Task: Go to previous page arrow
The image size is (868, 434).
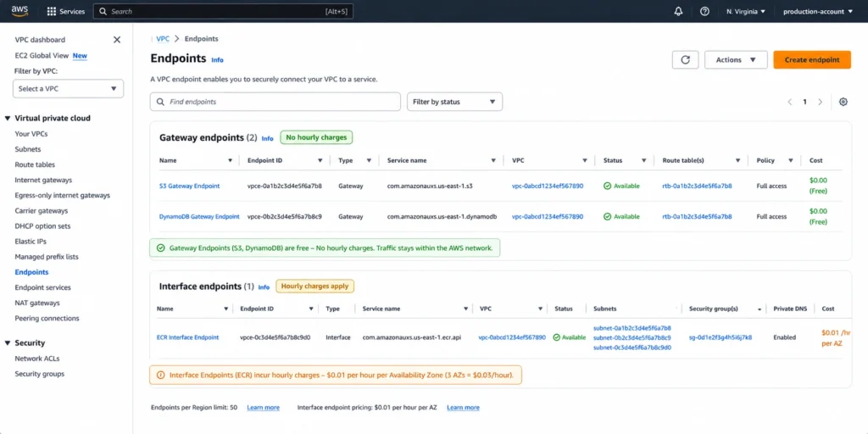Action: point(790,102)
